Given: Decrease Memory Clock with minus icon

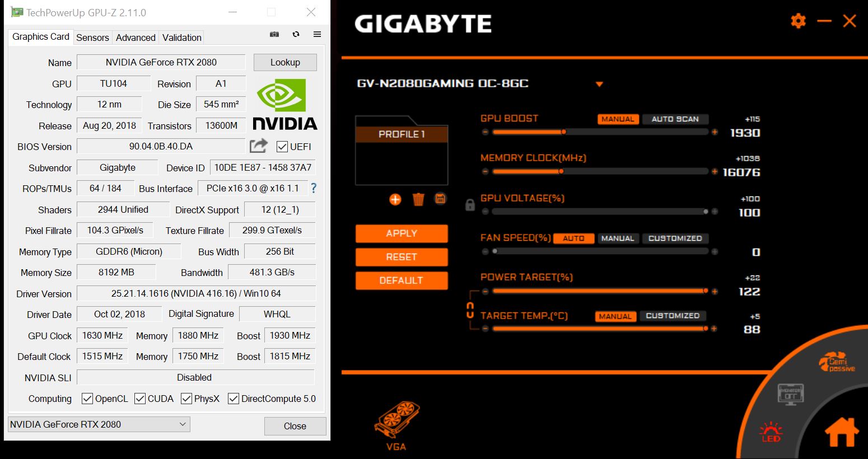Looking at the screenshot, I should click(486, 172).
